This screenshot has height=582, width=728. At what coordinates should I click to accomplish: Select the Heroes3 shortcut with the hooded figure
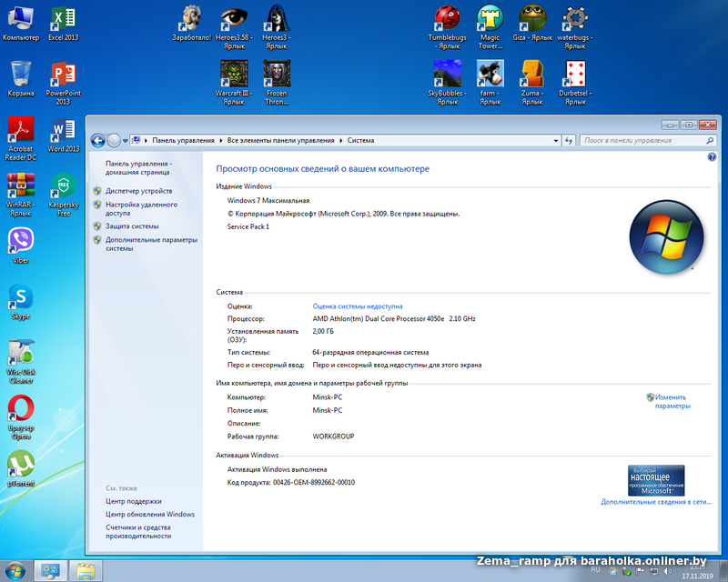click(x=277, y=28)
